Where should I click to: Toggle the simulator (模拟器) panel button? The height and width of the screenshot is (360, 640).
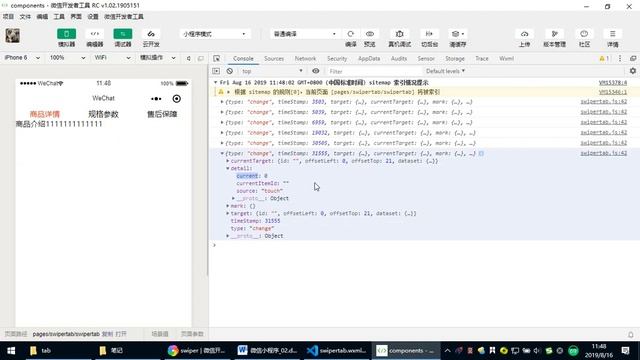[x=66, y=34]
